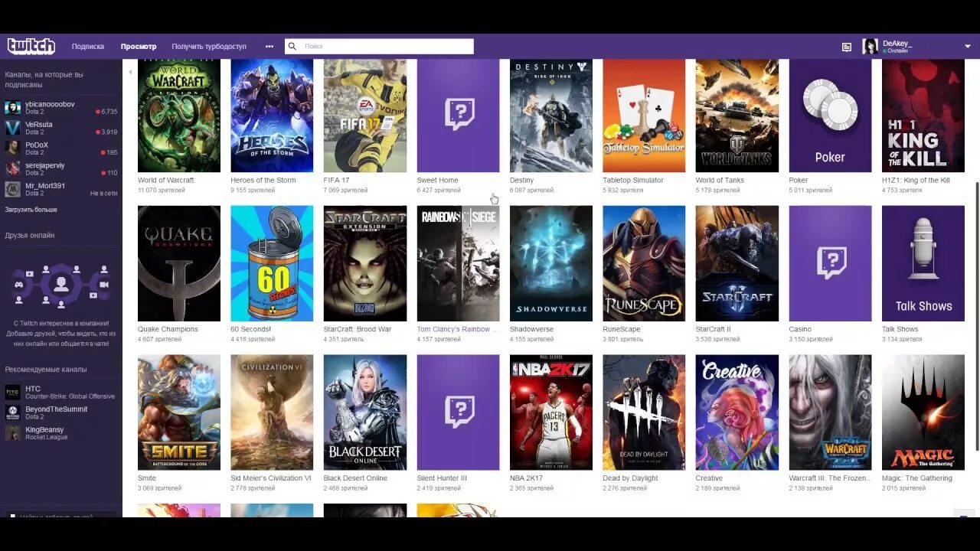
Task: Open Smite game cover
Action: (x=179, y=412)
